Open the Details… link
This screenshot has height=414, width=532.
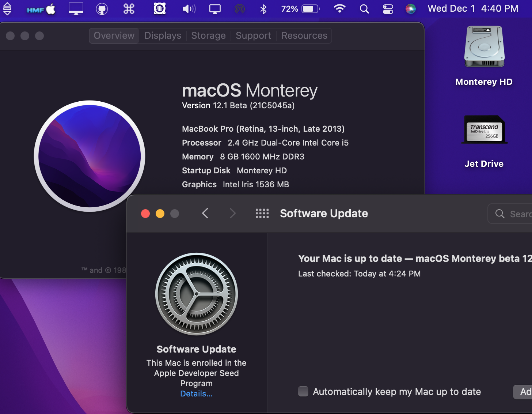pos(197,394)
